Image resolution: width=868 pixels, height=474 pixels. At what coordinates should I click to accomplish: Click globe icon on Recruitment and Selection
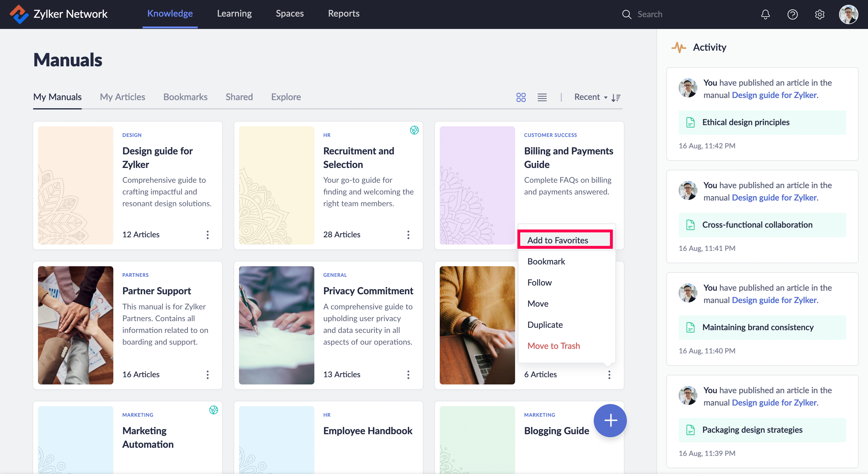point(414,130)
